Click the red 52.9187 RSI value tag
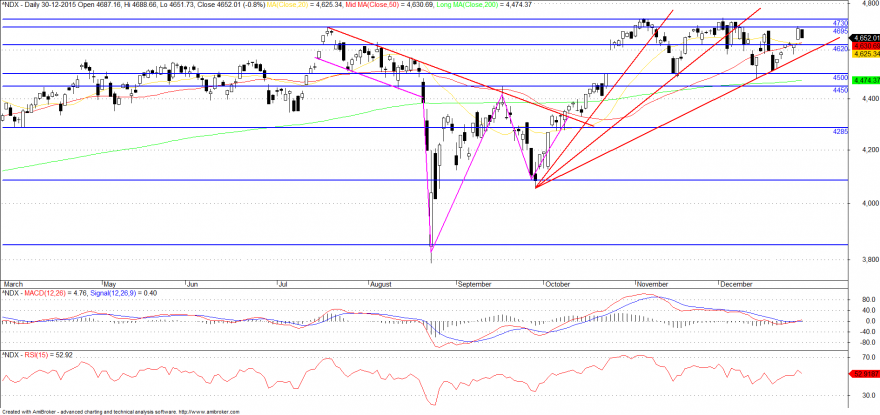Viewport: 880px width, 415px height. (865, 373)
